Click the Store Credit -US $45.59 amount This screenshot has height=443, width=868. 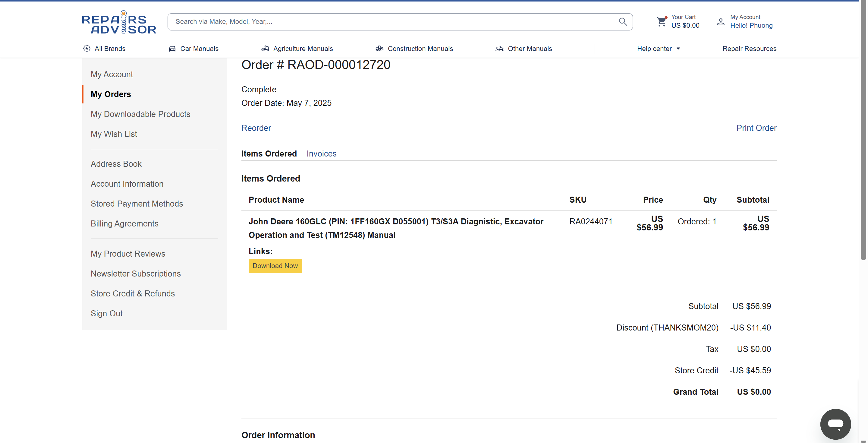[x=750, y=371]
